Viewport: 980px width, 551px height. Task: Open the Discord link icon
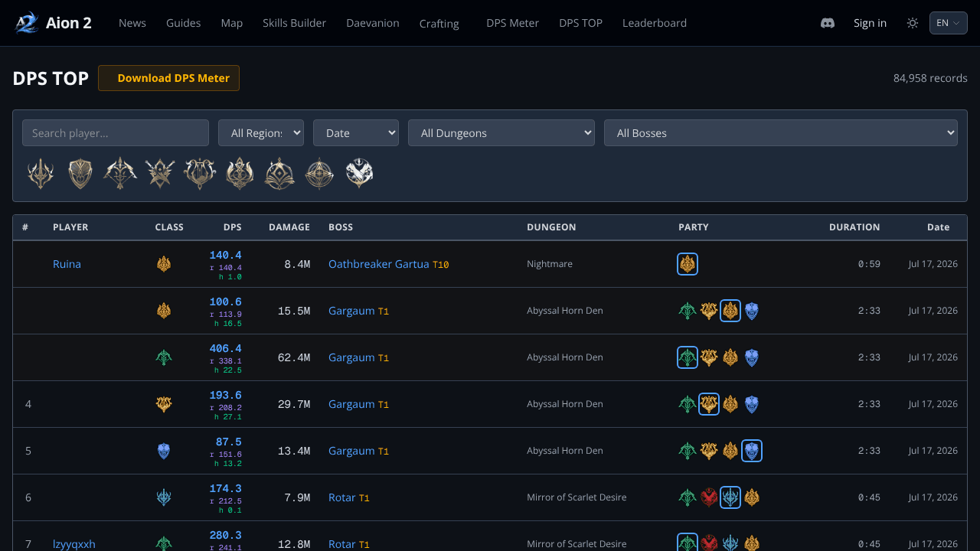[x=828, y=23]
